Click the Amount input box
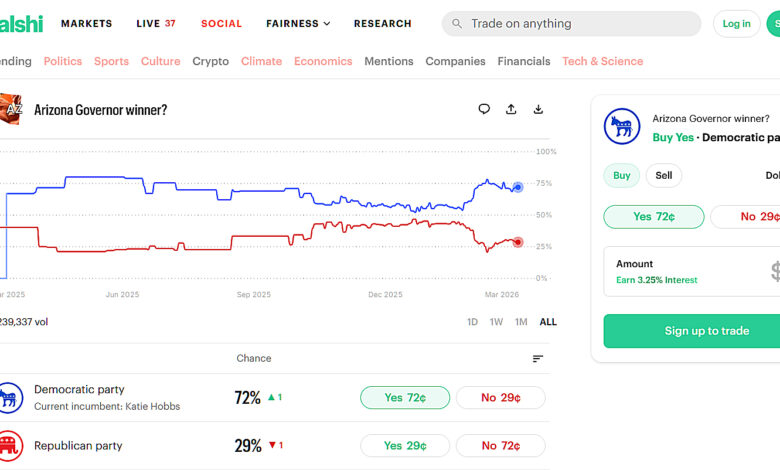Screen dimensions: 780x470 [692, 272]
